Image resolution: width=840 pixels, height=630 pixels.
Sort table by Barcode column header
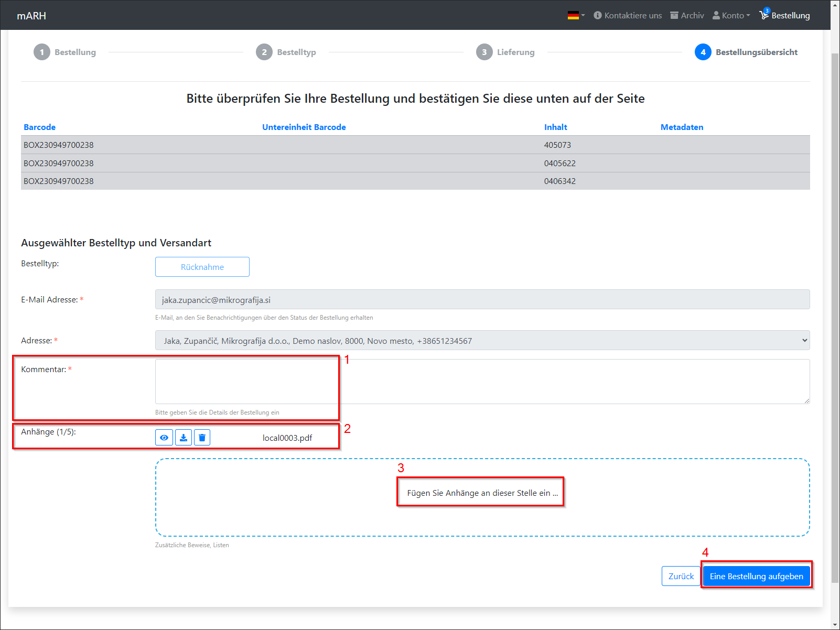point(39,127)
